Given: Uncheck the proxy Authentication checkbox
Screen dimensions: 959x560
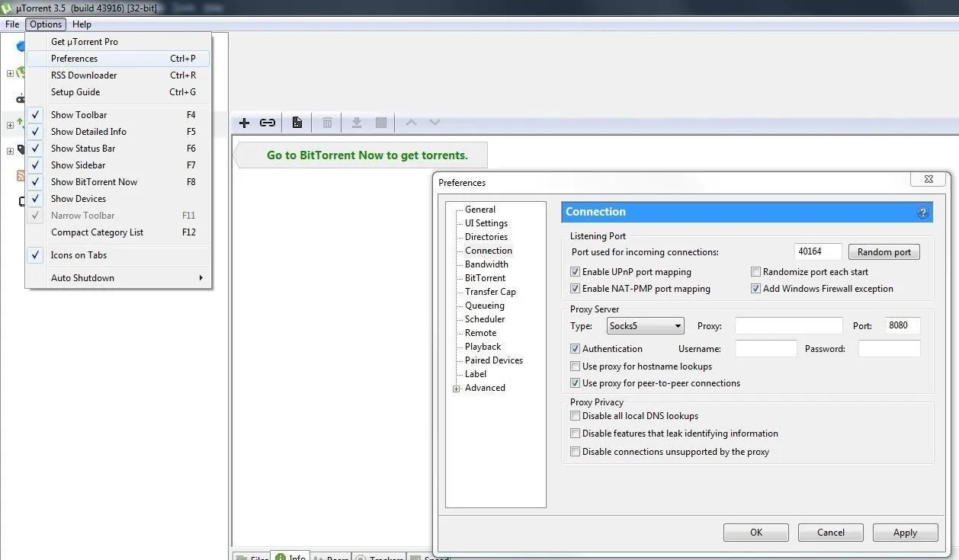Looking at the screenshot, I should 576,349.
